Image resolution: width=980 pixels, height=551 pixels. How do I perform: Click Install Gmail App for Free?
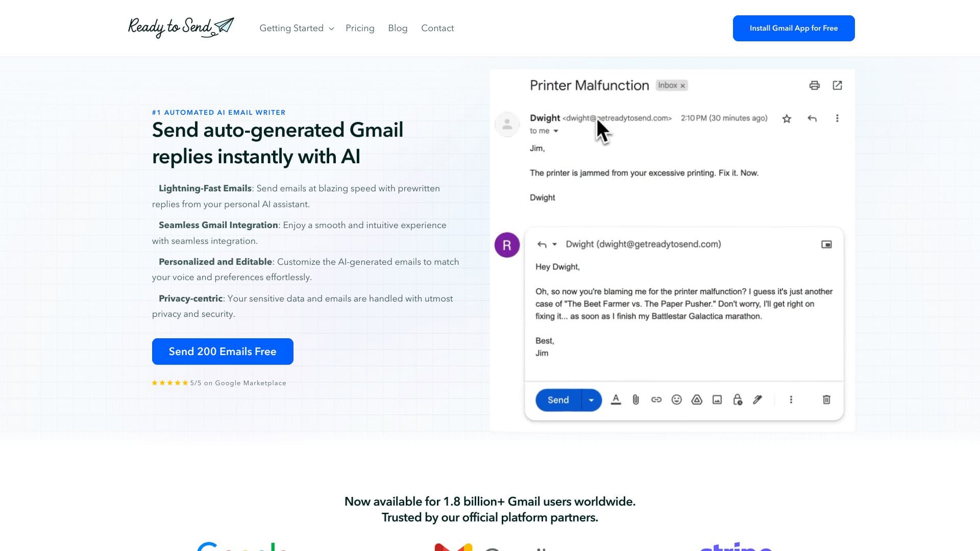(x=793, y=28)
